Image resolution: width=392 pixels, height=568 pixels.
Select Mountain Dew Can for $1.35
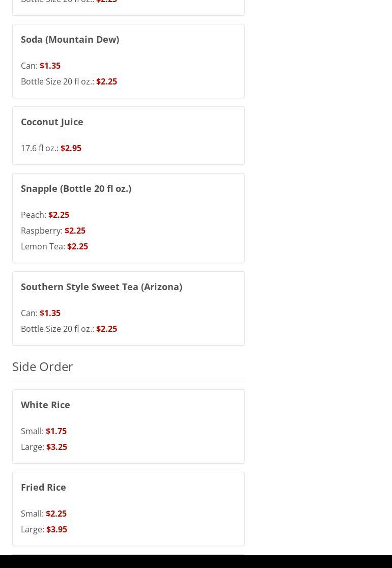(x=41, y=66)
